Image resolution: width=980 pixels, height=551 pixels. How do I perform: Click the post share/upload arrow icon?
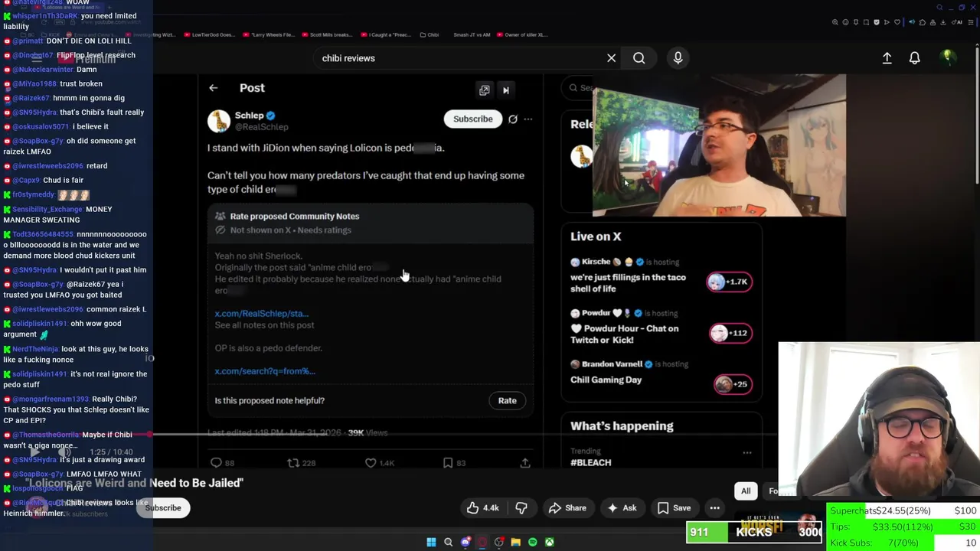(x=525, y=463)
